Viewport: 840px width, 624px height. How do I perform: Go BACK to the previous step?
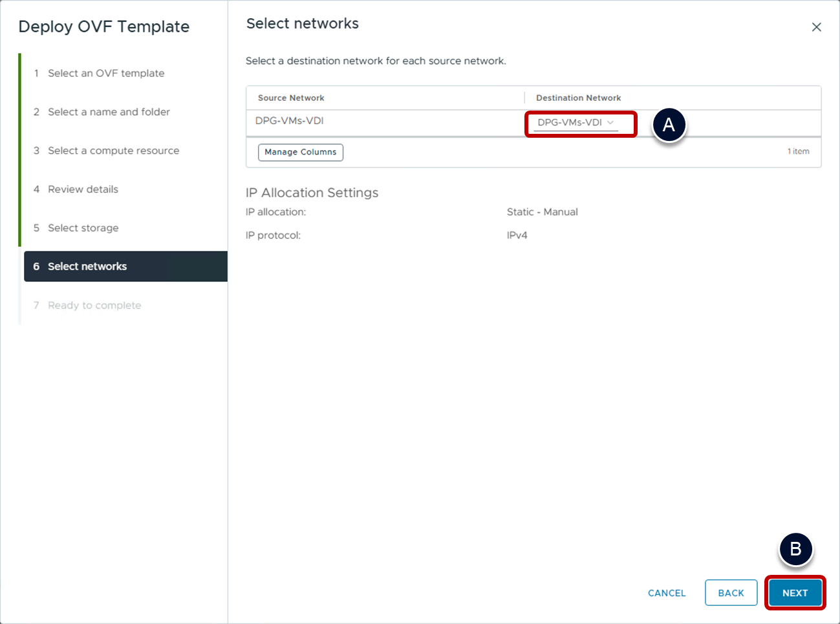[731, 593]
